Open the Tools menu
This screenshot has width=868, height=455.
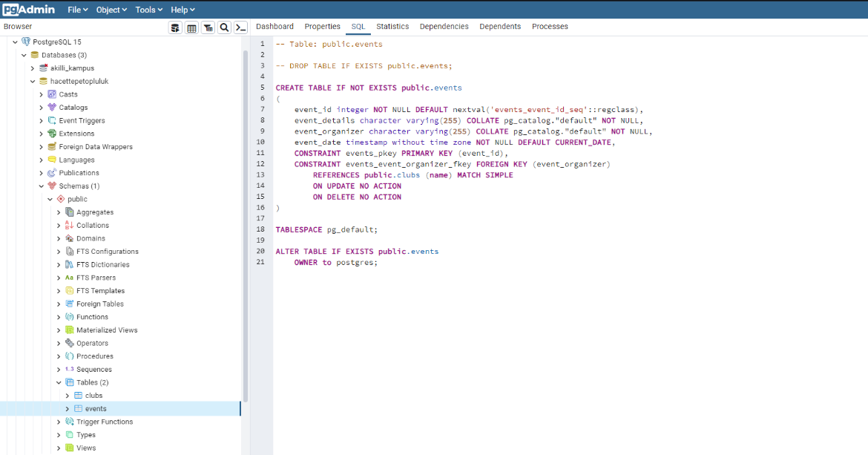[148, 9]
